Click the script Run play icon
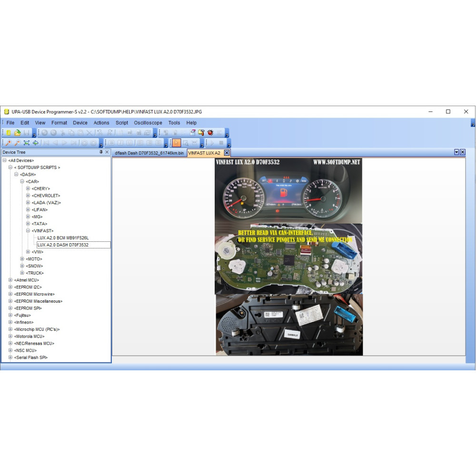 point(212,143)
